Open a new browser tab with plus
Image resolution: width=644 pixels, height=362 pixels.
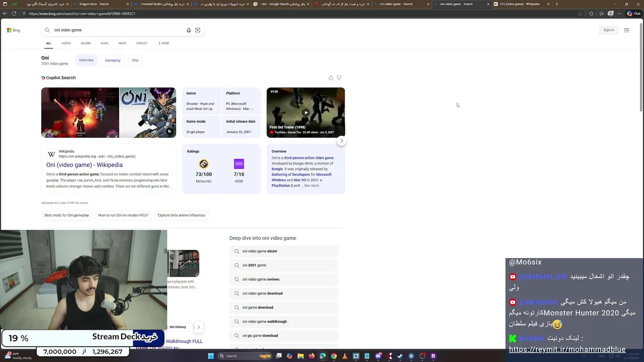click(556, 4)
